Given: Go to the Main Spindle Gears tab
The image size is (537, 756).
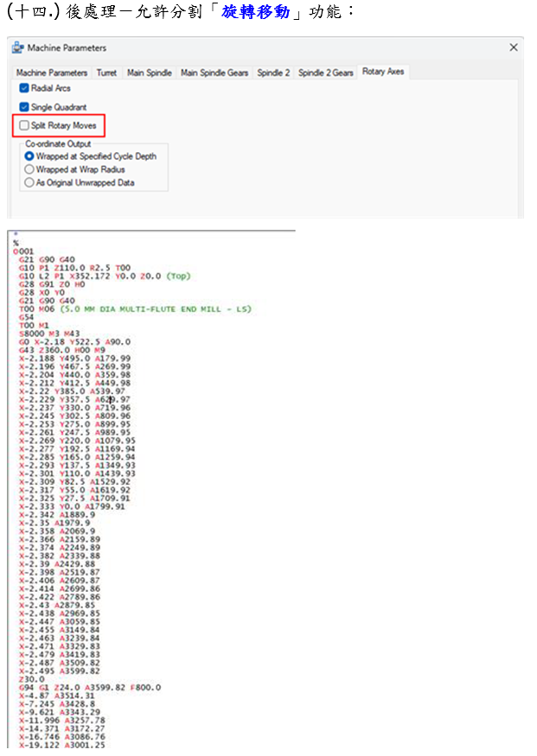Looking at the screenshot, I should 214,73.
